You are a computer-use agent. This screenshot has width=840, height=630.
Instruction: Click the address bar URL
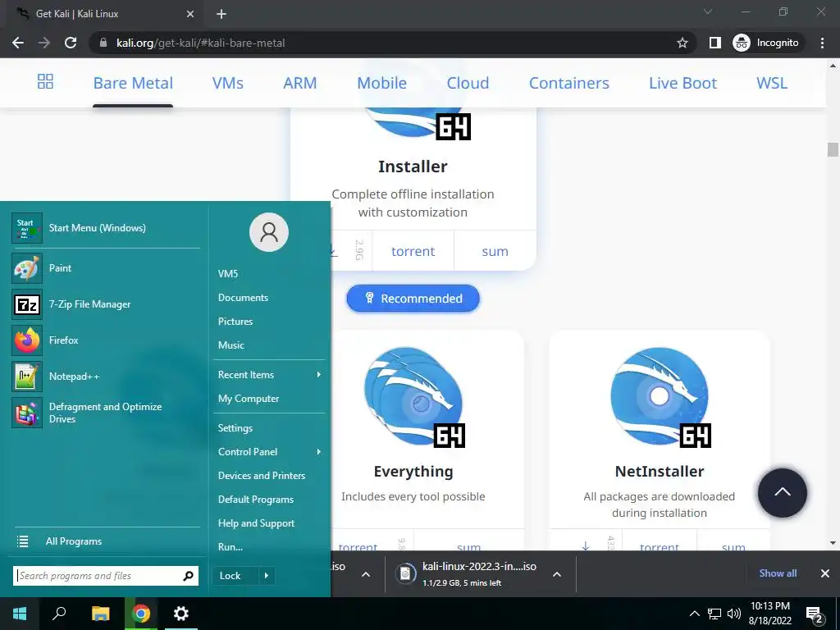pyautogui.click(x=201, y=43)
